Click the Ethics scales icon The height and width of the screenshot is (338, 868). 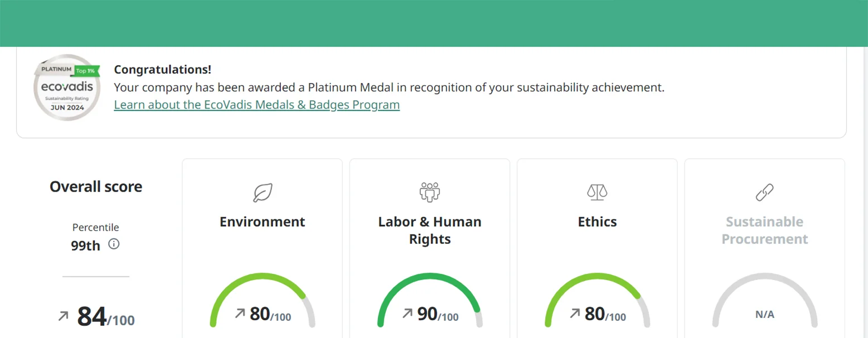pos(597,193)
